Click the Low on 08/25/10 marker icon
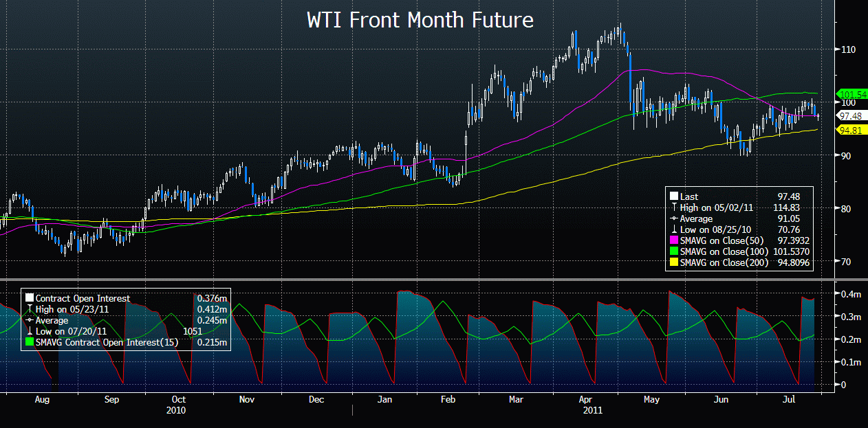Image resolution: width=868 pixels, height=428 pixels. [x=674, y=229]
